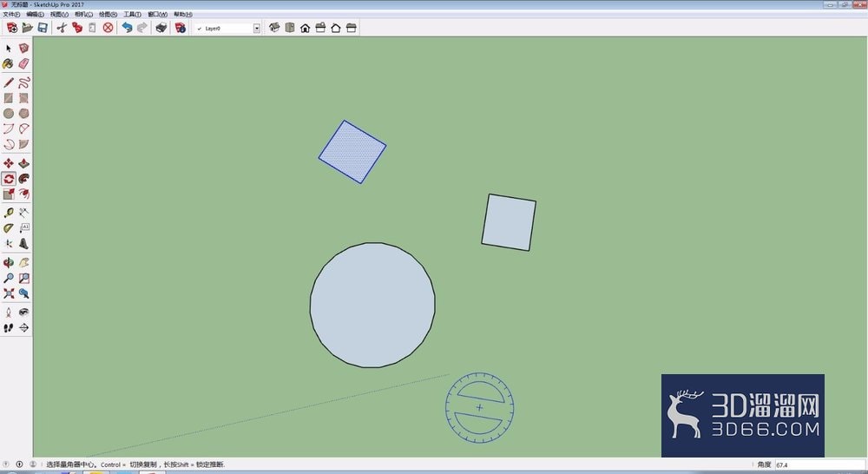Choose the Dimensions tool
The image size is (868, 474).
[23, 213]
